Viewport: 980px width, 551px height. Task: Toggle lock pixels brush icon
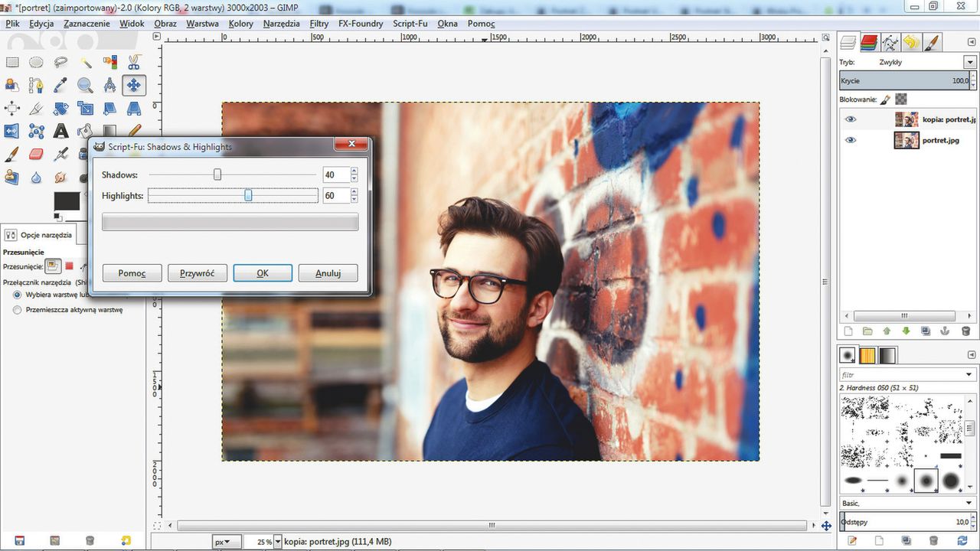[885, 99]
